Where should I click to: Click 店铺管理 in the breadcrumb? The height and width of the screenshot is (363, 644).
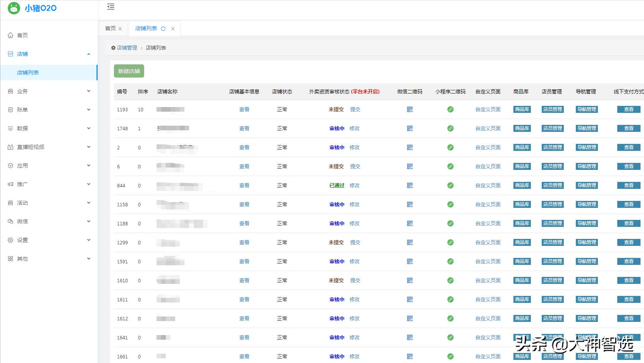(x=127, y=48)
